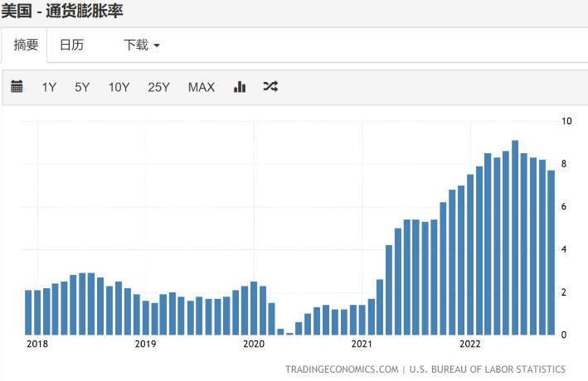Click the compare shuffle arrows icon

tap(270, 86)
